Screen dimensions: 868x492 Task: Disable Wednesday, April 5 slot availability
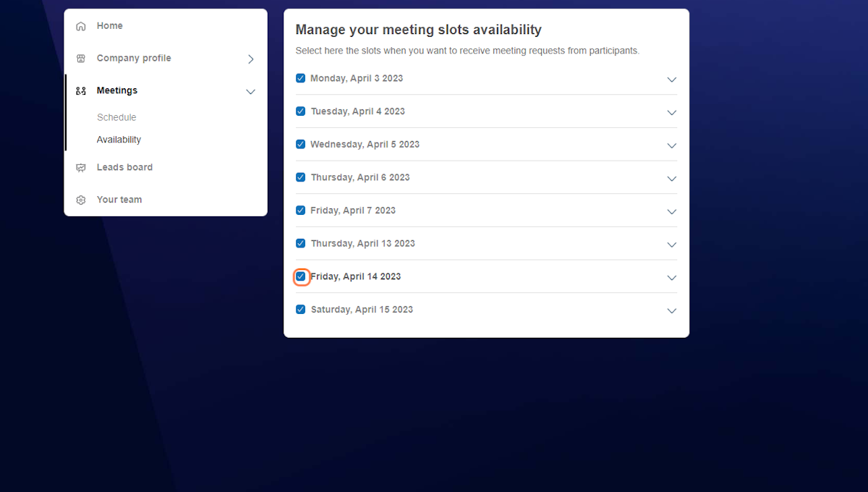pos(300,144)
